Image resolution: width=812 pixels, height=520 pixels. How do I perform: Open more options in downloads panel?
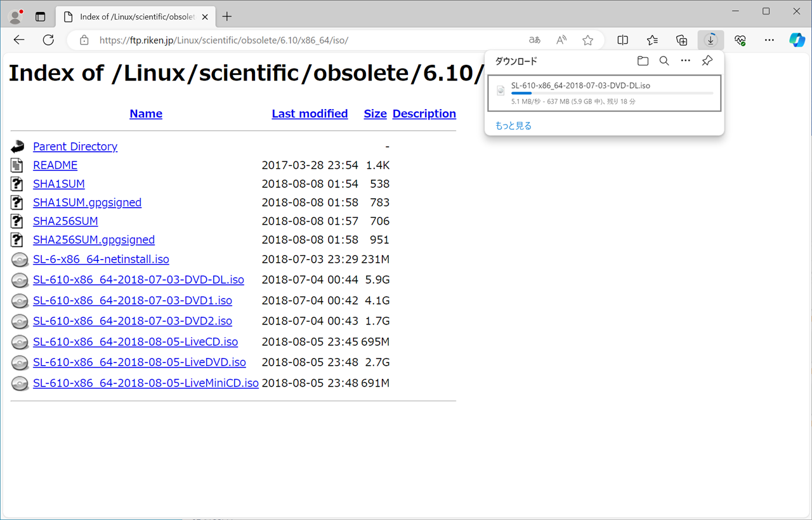pos(685,61)
